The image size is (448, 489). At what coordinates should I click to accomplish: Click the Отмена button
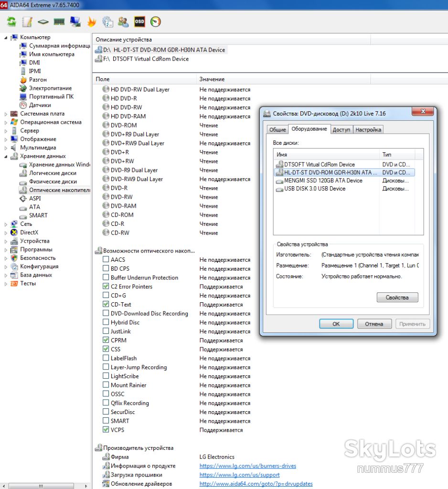[x=374, y=324]
